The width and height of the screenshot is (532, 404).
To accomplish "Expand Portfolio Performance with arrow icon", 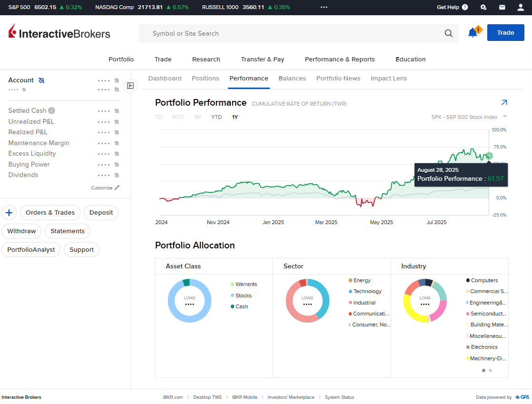I will (504, 102).
